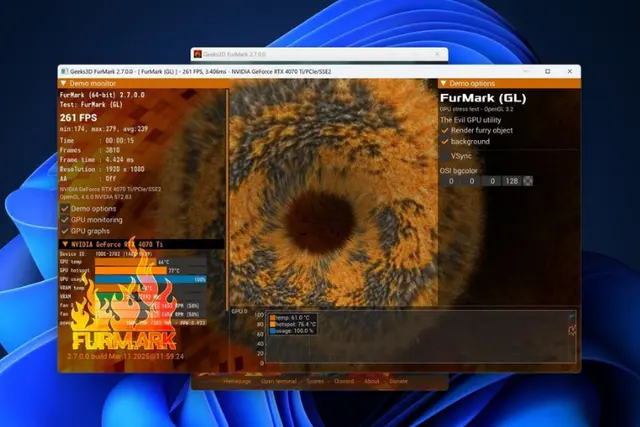Click the Time 00:00:15 row
This screenshot has width=640, height=427.
[x=97, y=140]
